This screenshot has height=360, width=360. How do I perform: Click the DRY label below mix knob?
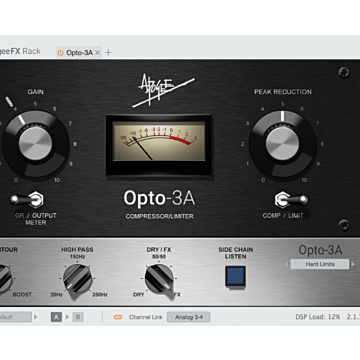[x=138, y=295]
